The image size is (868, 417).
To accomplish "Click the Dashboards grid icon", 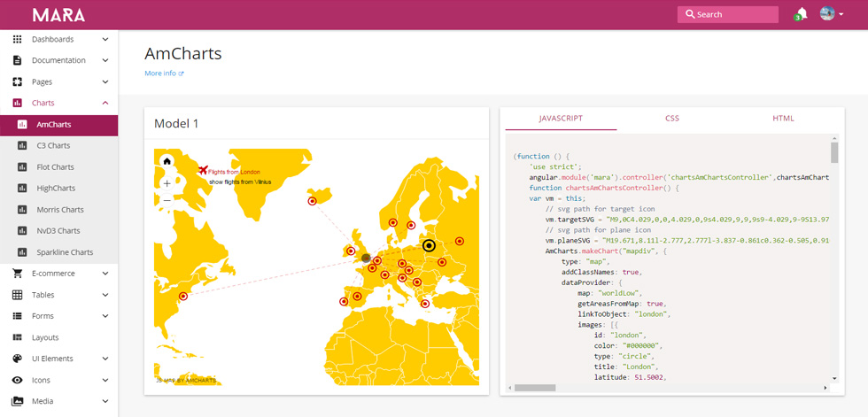I will (x=17, y=39).
